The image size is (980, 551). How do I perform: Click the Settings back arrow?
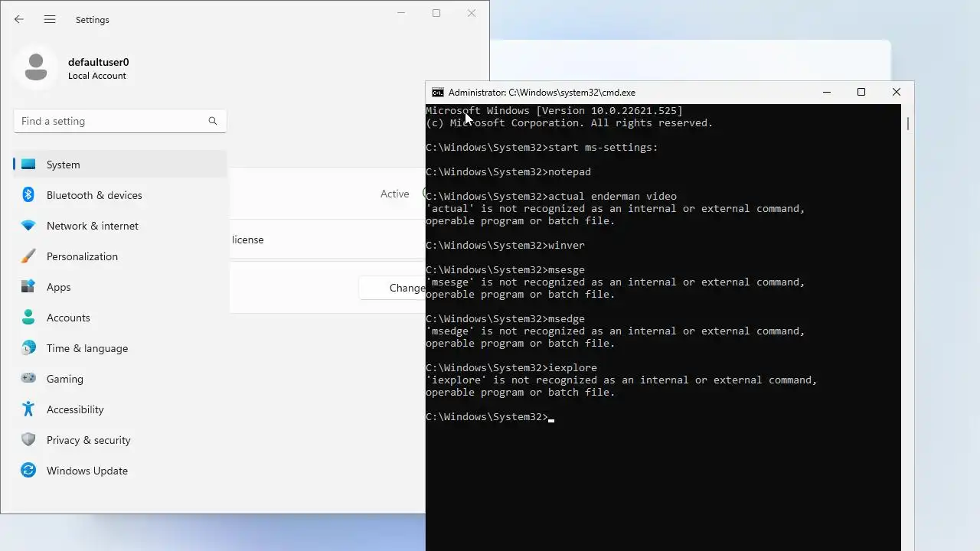pos(19,20)
